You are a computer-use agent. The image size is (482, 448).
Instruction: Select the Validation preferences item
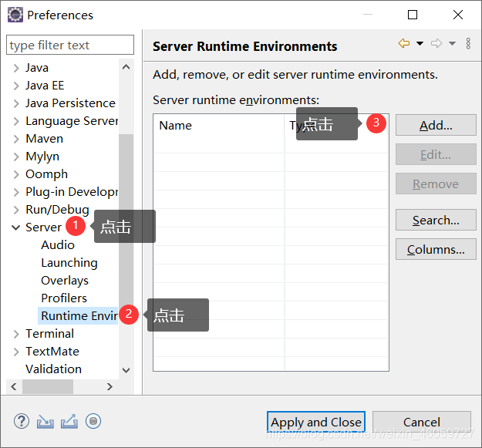pos(53,369)
